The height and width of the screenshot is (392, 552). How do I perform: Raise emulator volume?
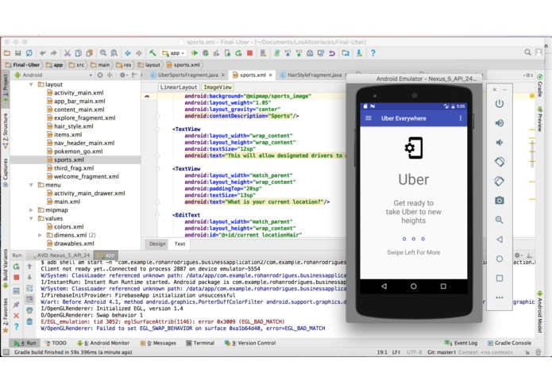500,123
